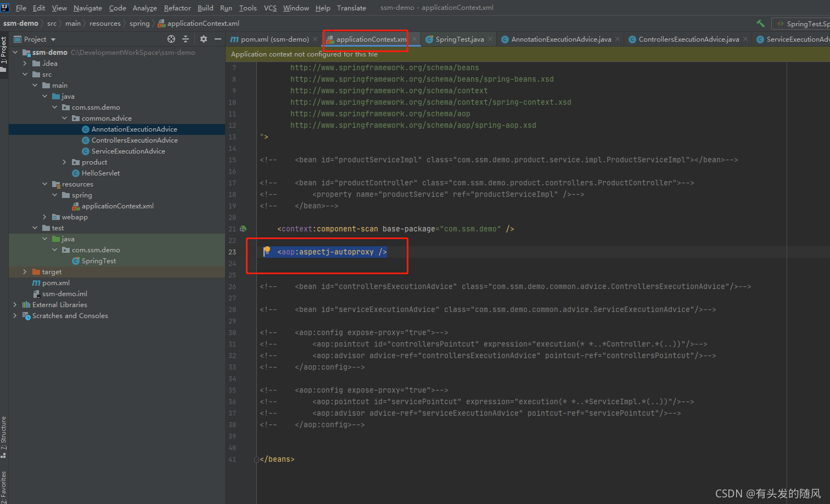Open Project panel settings gear
Viewport: 830px width, 504px height.
[x=204, y=39]
